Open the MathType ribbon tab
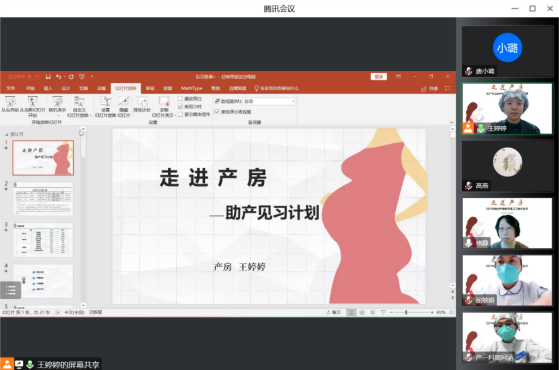The image size is (559, 370). click(191, 88)
